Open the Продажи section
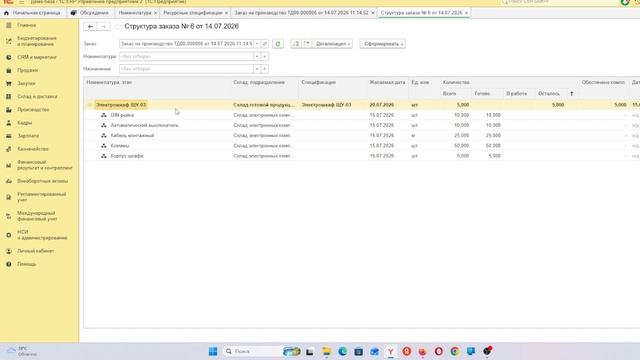The image size is (640, 360). coord(27,70)
